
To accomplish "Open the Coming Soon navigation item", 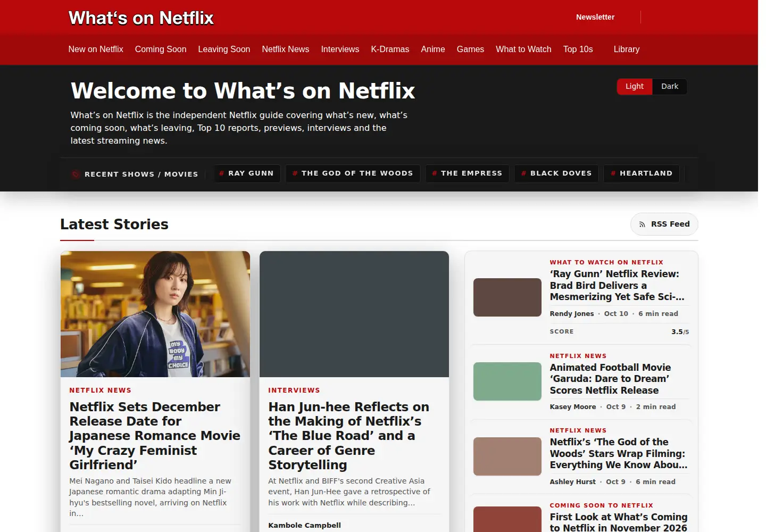I will pyautogui.click(x=161, y=49).
